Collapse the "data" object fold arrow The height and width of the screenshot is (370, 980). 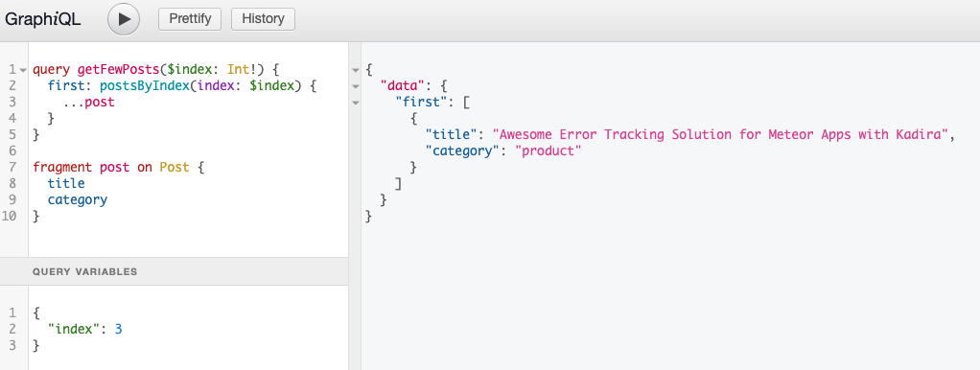(356, 85)
